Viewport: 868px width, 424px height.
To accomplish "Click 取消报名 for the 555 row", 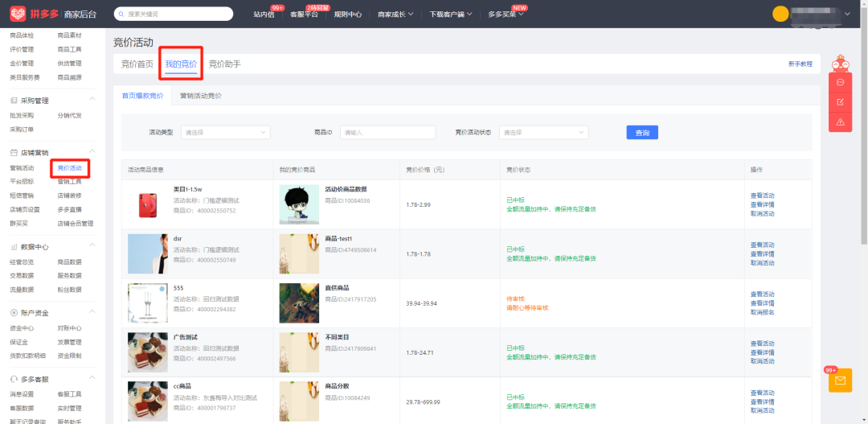I will point(762,312).
